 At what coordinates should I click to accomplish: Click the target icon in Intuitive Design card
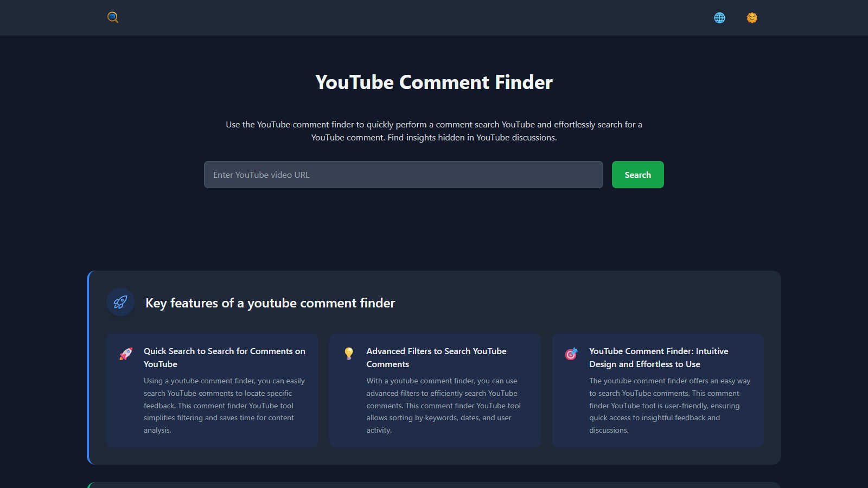click(x=571, y=354)
